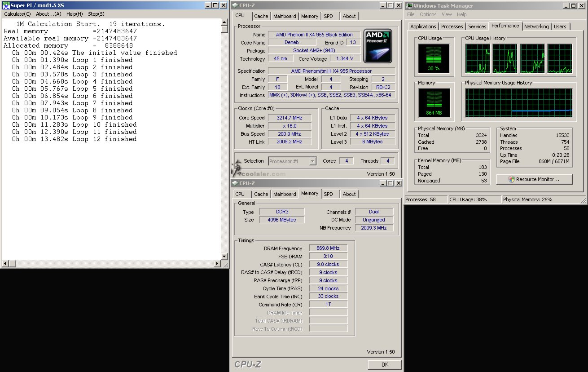Select Cache tab in CPU-Z Processor window
The width and height of the screenshot is (588, 372).
(261, 16)
